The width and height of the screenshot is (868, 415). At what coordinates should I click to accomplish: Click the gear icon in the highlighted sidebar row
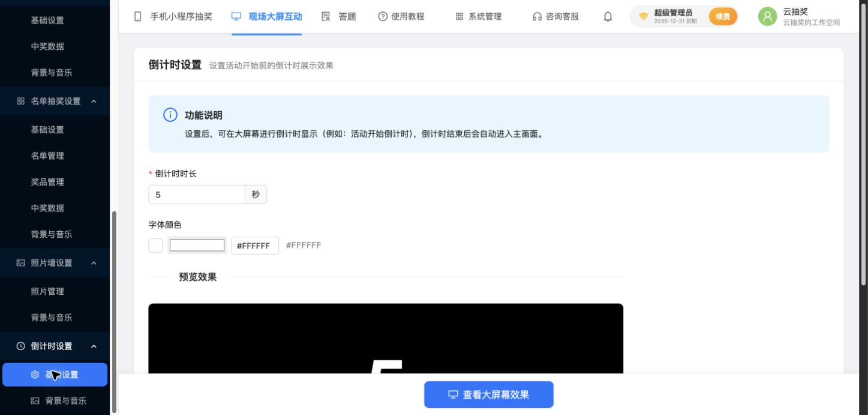[x=35, y=375]
